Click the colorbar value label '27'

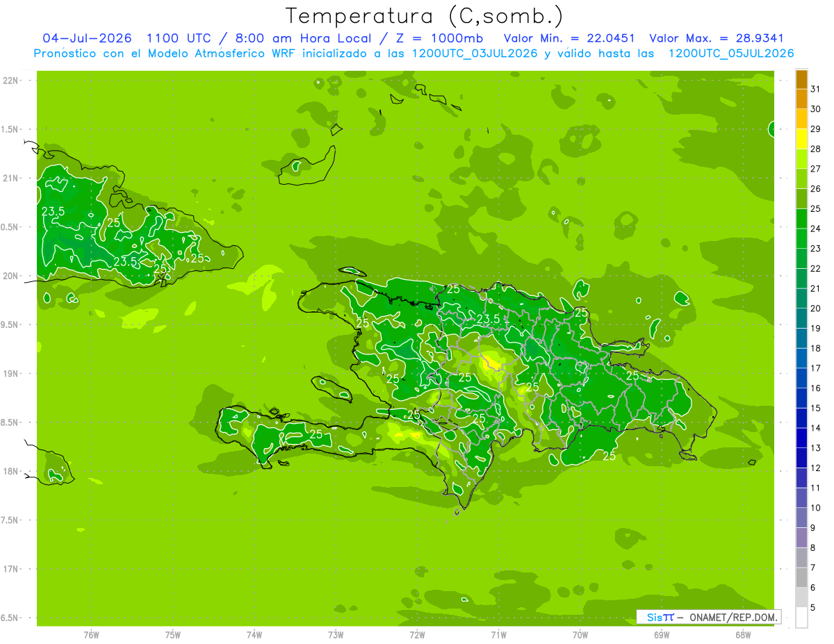[816, 169]
